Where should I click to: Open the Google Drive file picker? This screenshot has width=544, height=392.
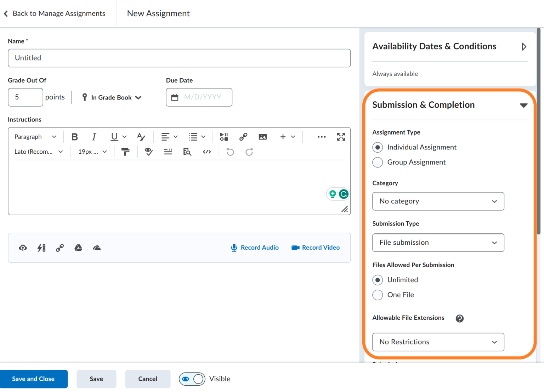pyautogui.click(x=78, y=248)
